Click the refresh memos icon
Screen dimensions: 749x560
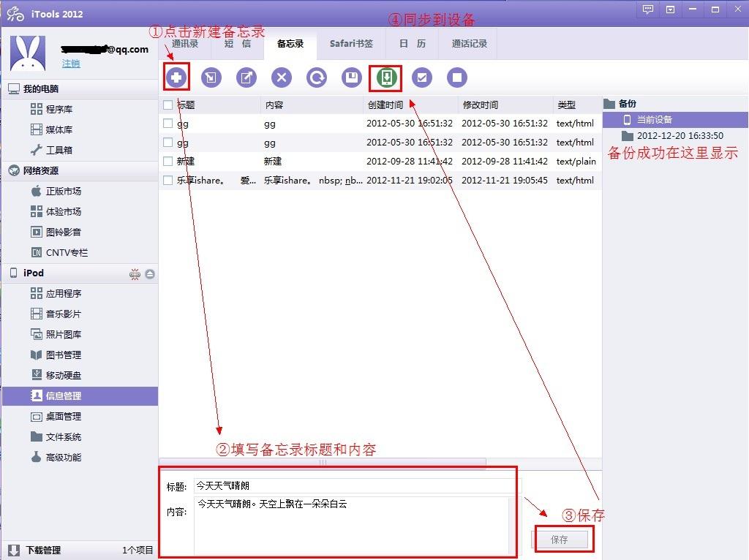[x=317, y=77]
